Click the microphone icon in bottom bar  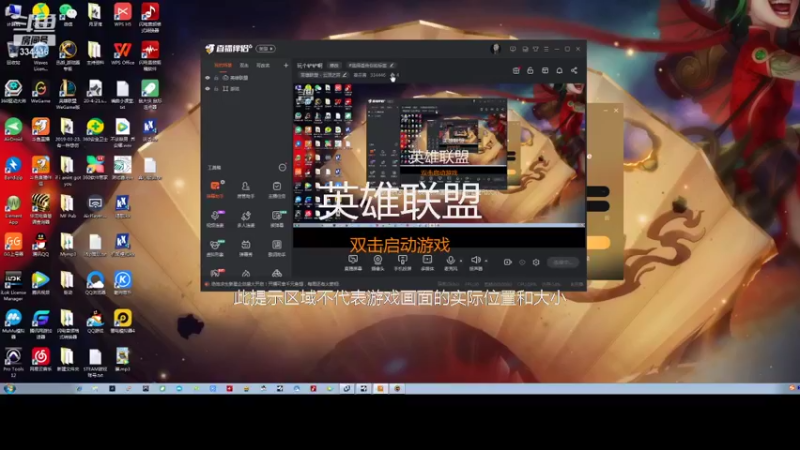(x=451, y=261)
